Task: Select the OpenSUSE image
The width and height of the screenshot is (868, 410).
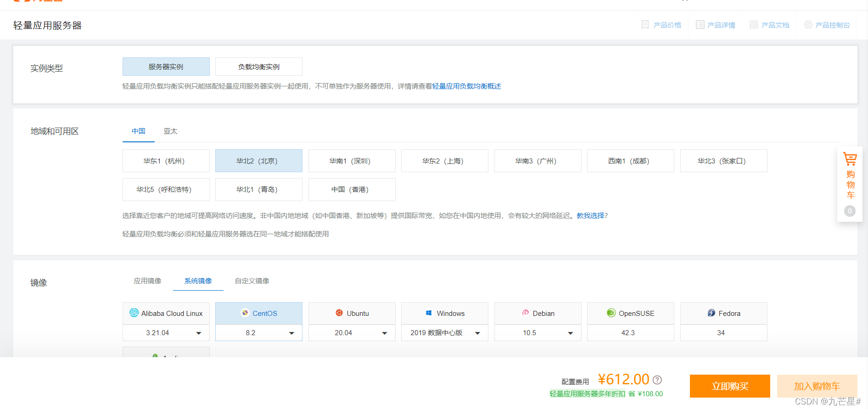Action: coord(631,313)
